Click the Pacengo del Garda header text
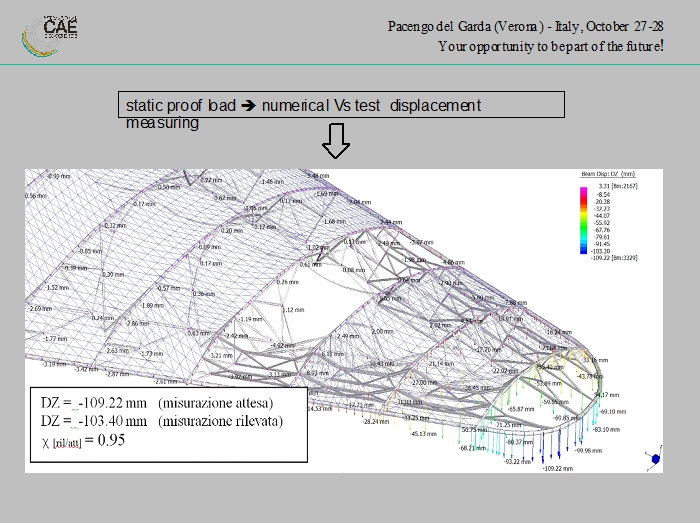Viewport: 700px width, 525px height. point(523,25)
